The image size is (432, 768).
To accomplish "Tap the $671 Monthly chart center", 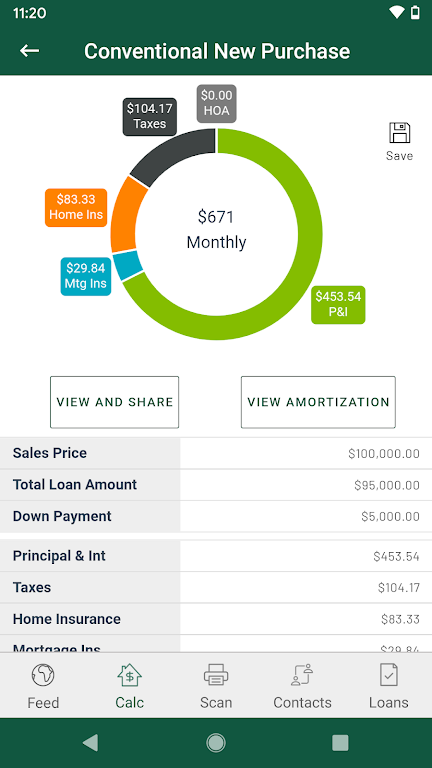I will tap(216, 229).
